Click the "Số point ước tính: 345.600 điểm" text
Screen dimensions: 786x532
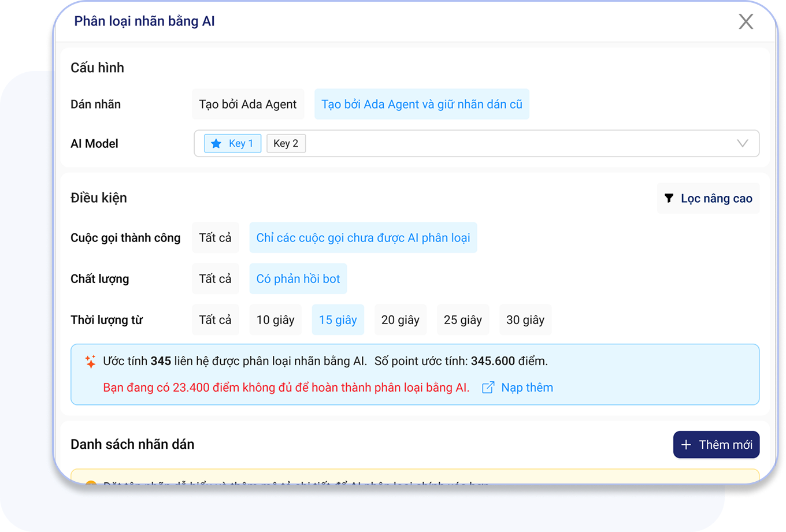[461, 361]
